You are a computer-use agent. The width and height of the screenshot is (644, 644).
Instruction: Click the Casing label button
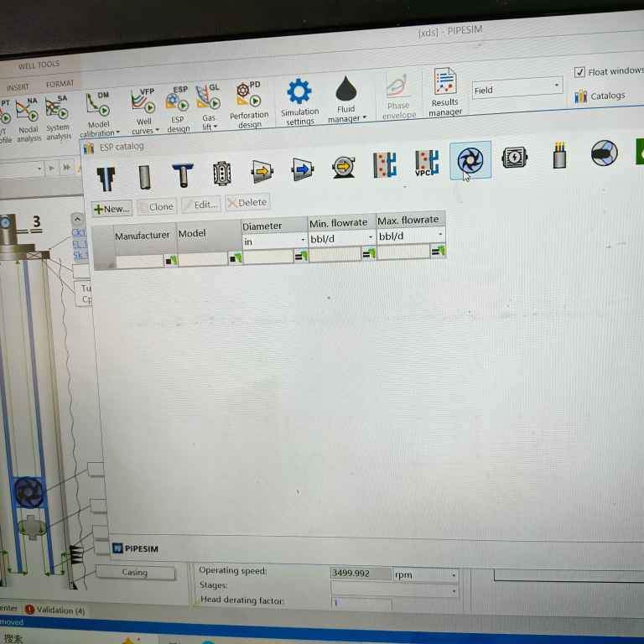tap(135, 573)
